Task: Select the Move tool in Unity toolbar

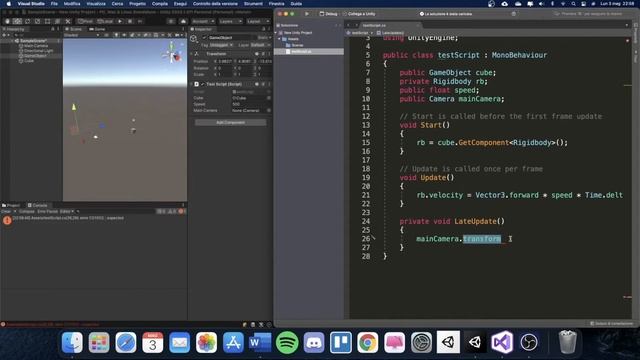Action: [x=18, y=21]
